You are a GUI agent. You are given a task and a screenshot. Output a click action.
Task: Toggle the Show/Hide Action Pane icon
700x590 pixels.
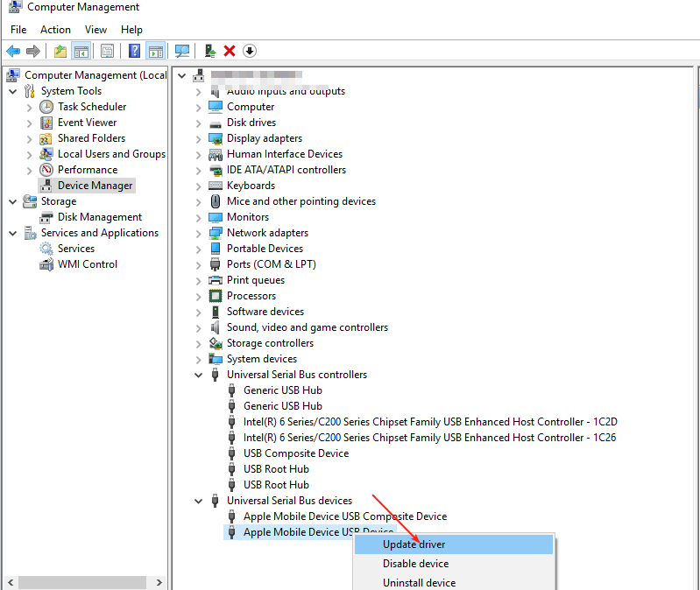click(x=156, y=52)
